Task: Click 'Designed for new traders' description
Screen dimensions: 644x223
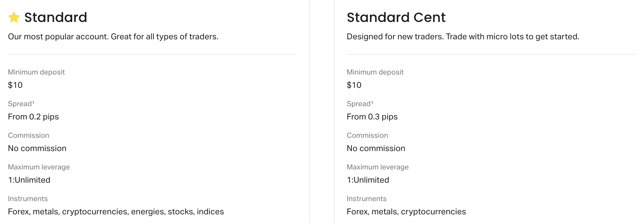Action: tap(463, 37)
